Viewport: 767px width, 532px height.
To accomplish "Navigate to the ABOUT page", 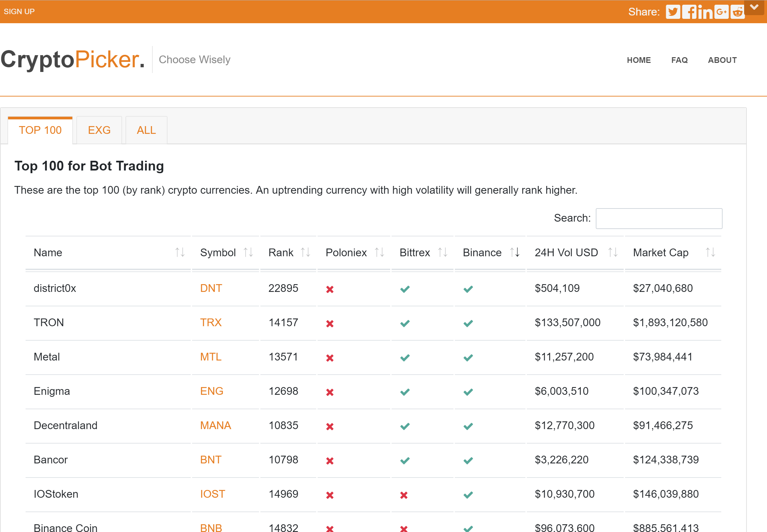I will coord(722,60).
